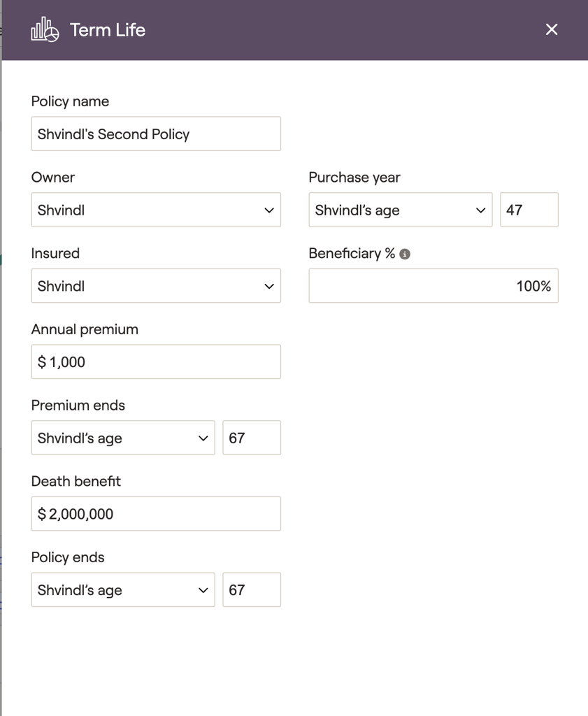This screenshot has height=716, width=588.
Task: Close the Term Life dialog
Action: click(x=552, y=29)
